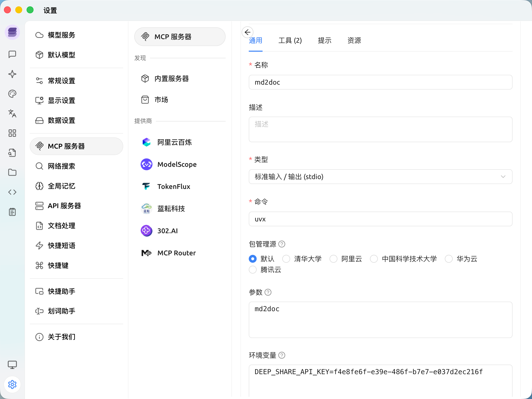The width and height of the screenshot is (532, 399).
Task: Open the code tools icon in sidebar
Action: [x=12, y=192]
